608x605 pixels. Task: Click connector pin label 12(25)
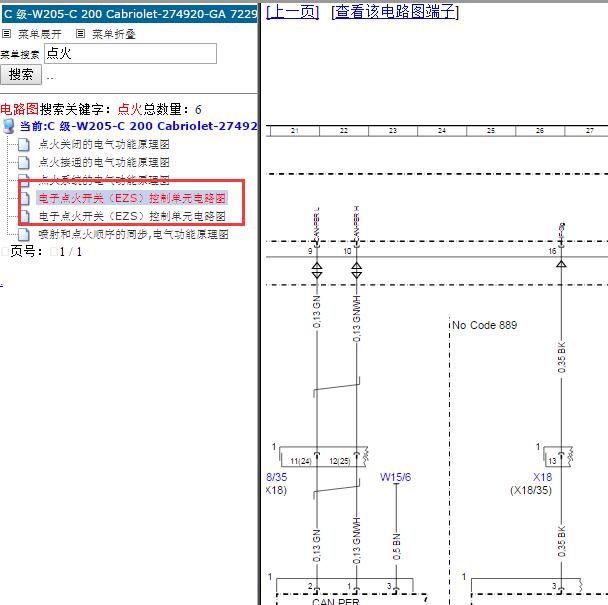point(340,461)
